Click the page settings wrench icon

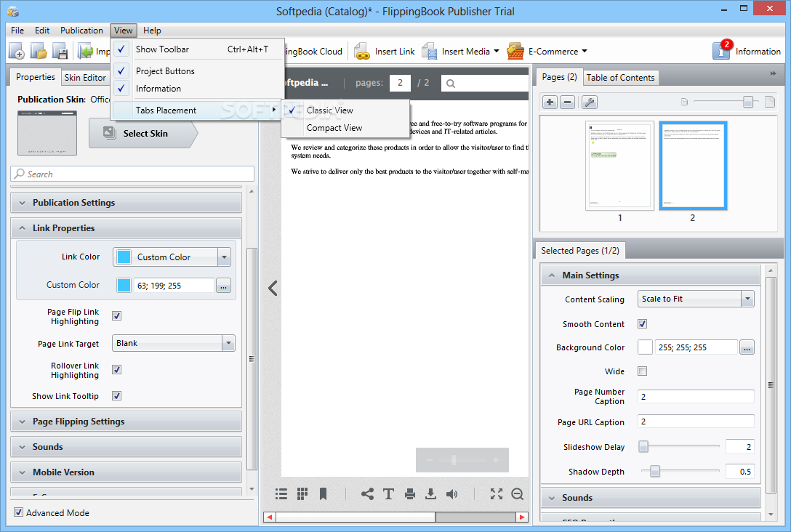[x=589, y=102]
